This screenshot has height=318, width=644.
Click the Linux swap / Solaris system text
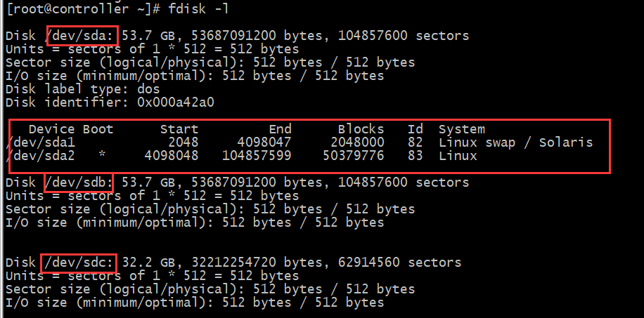click(x=515, y=143)
